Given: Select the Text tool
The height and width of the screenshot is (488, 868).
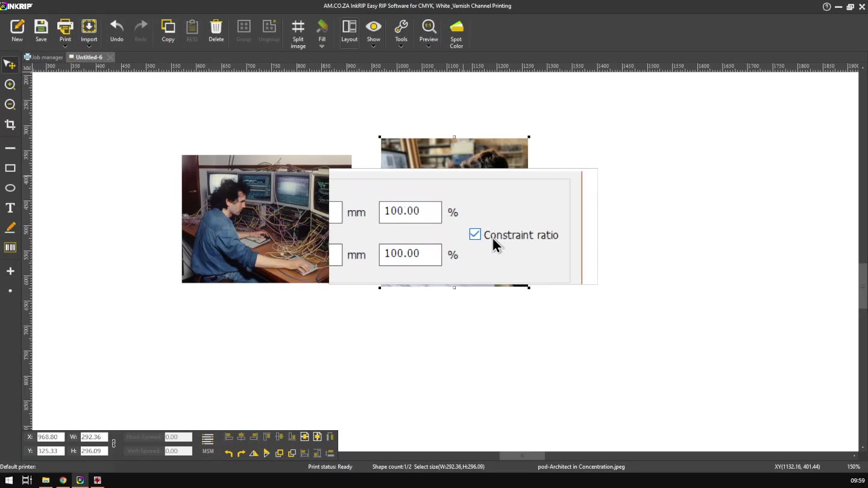Looking at the screenshot, I should click(10, 208).
